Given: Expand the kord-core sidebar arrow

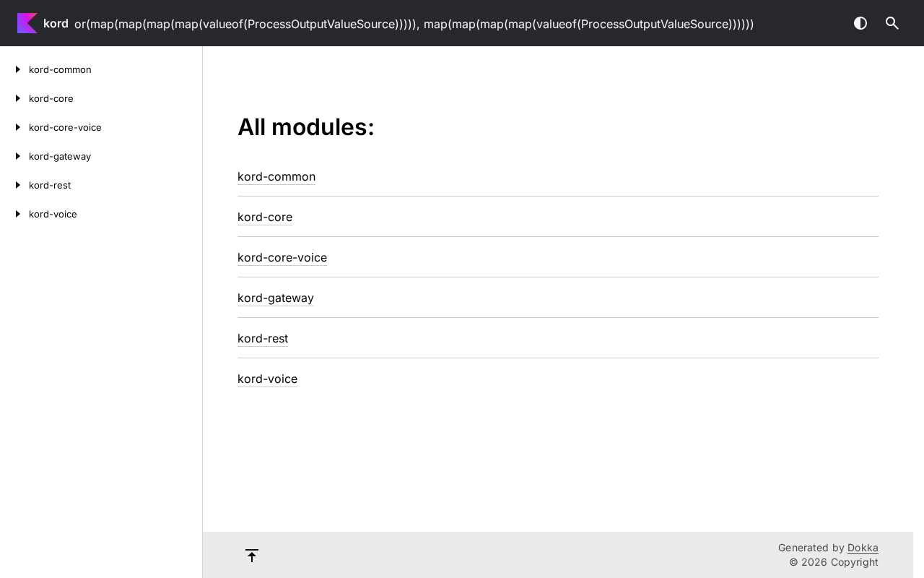Looking at the screenshot, I should click(x=18, y=98).
